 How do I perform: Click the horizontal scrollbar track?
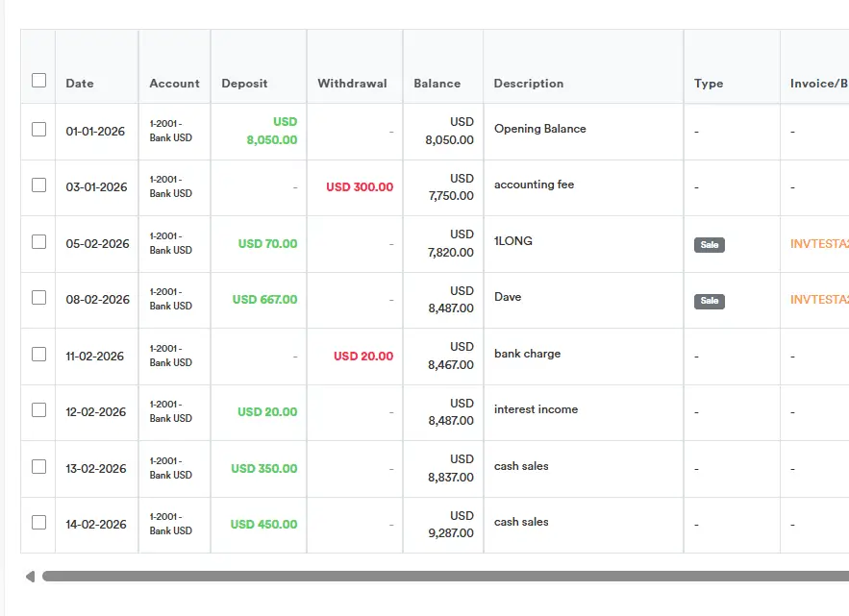point(442,577)
